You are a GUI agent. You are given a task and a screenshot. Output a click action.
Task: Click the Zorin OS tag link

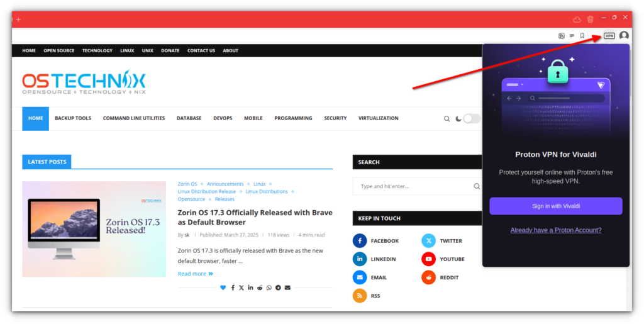[187, 184]
